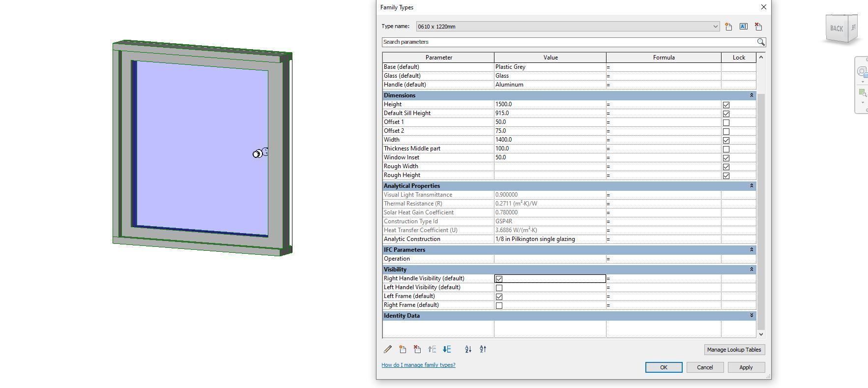Collapse the IFC Parameters group
The width and height of the screenshot is (868, 388).
(x=751, y=250)
